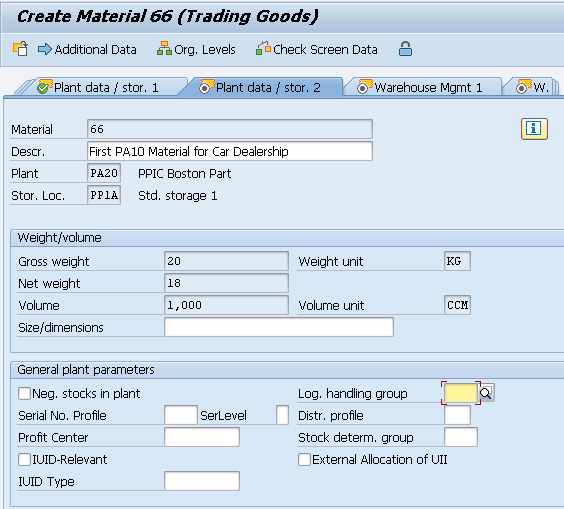This screenshot has width=564, height=509.
Task: Click the Size/dimensions text field
Action: click(x=279, y=327)
